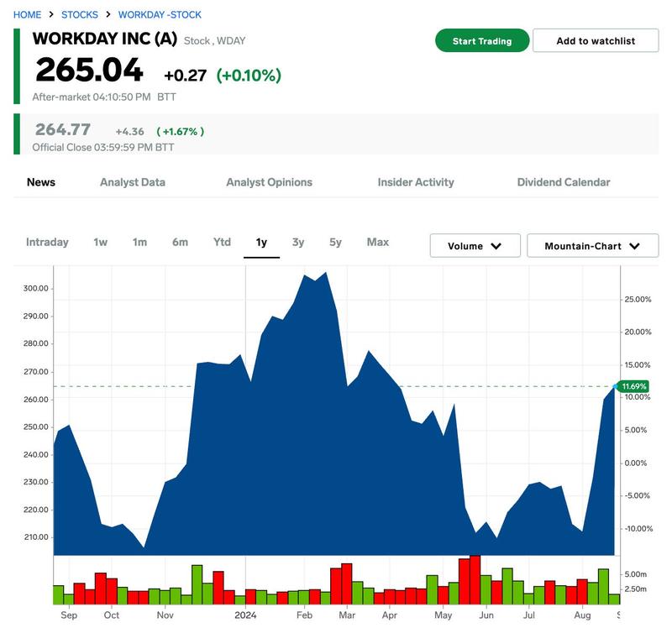Click the ( +1.67% ) close change text
The image size is (672, 628).
[181, 132]
